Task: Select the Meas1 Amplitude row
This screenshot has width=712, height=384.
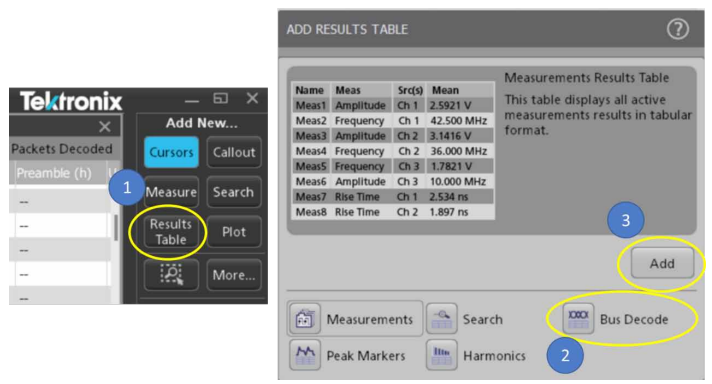Action: (x=393, y=105)
